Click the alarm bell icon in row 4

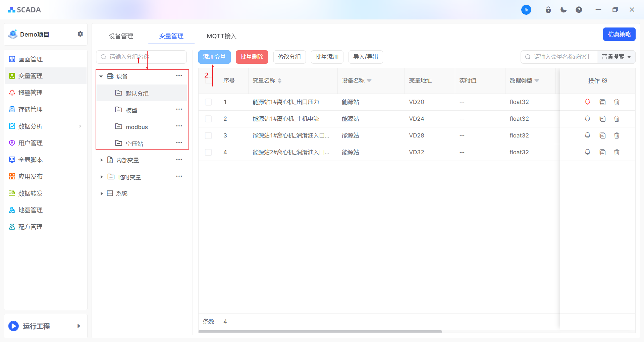(587, 152)
